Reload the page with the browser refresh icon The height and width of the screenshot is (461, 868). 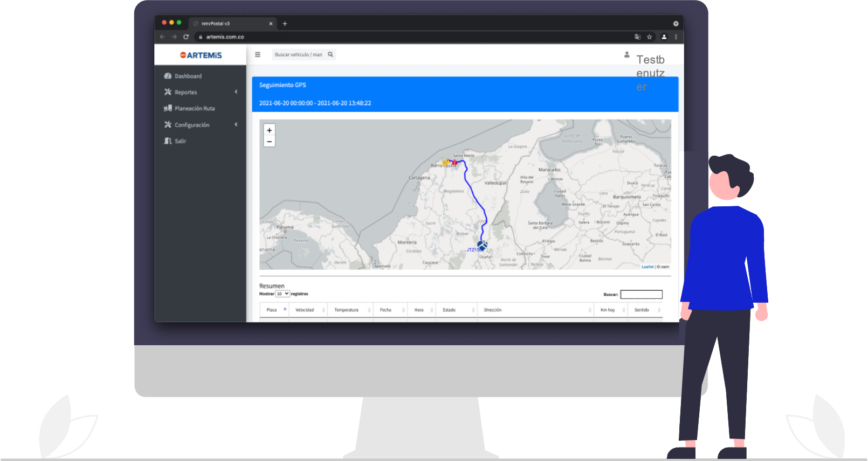pyautogui.click(x=186, y=37)
